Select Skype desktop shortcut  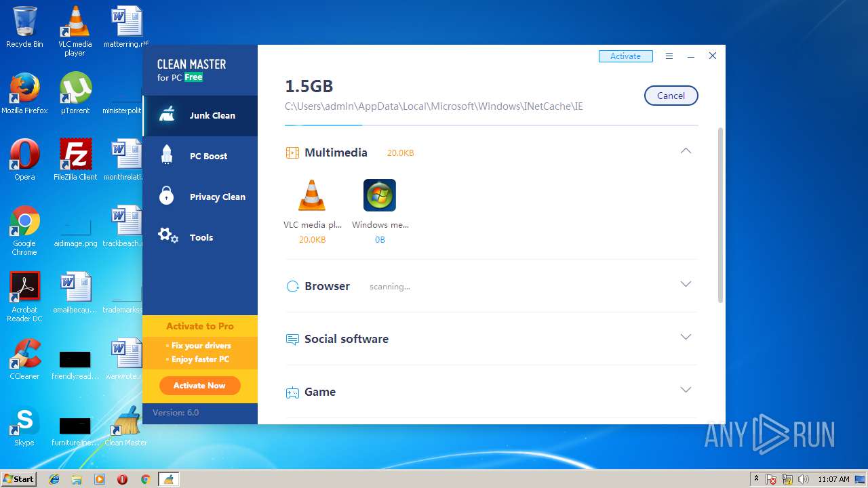click(x=24, y=426)
